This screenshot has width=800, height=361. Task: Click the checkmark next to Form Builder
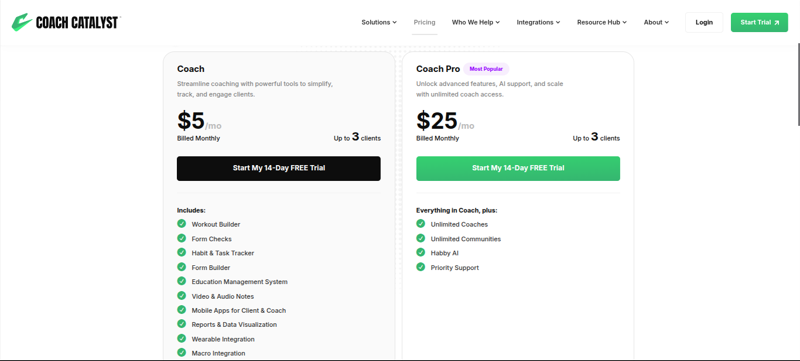(182, 267)
